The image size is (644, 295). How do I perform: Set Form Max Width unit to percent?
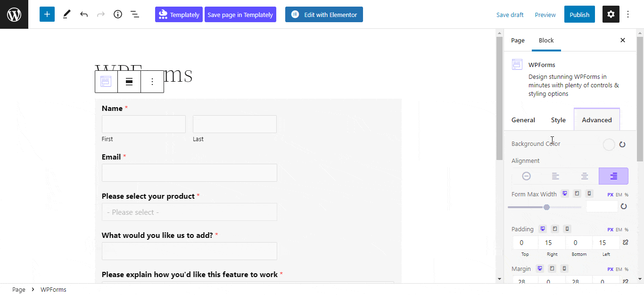tap(627, 194)
